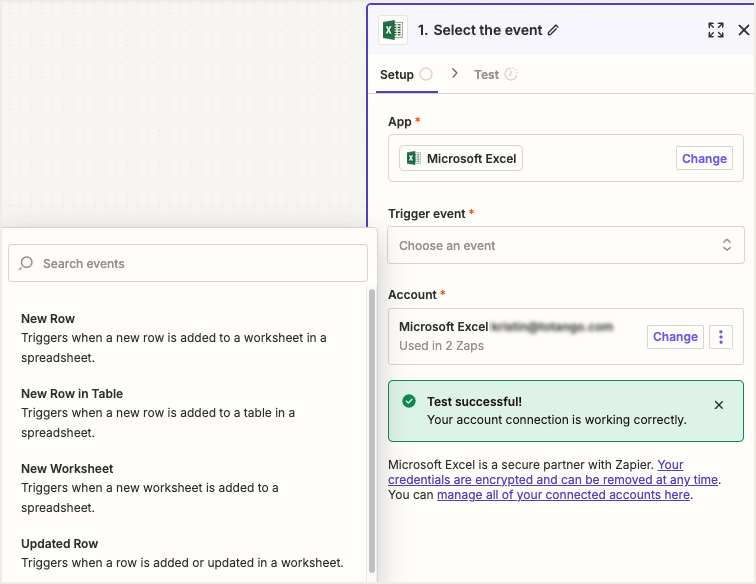Focus the Search events field
The height and width of the screenshot is (584, 756).
[188, 263]
